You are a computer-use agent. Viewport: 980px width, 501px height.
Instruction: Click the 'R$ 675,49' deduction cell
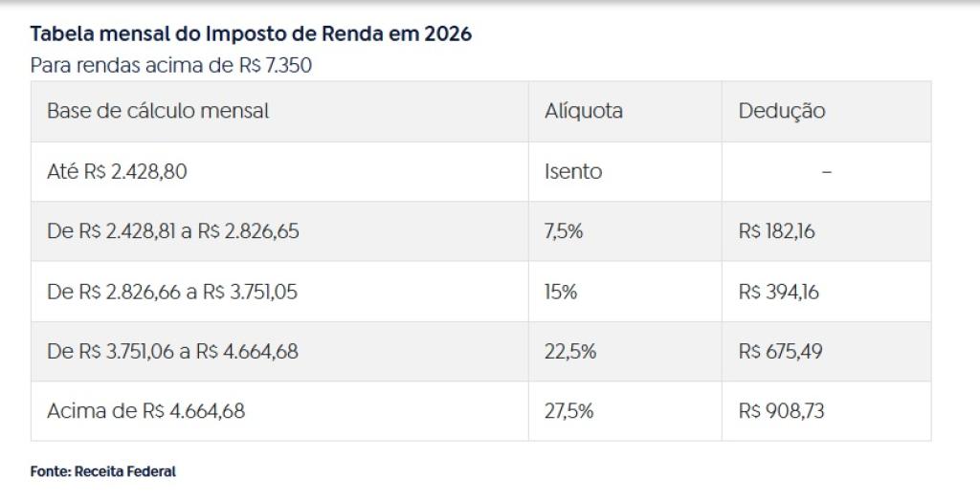pos(780,351)
